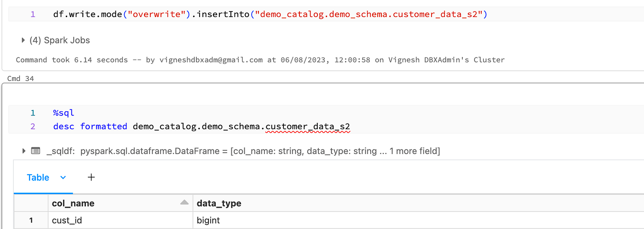Click row number 1 in results table
This screenshot has height=229, width=644.
31,220
